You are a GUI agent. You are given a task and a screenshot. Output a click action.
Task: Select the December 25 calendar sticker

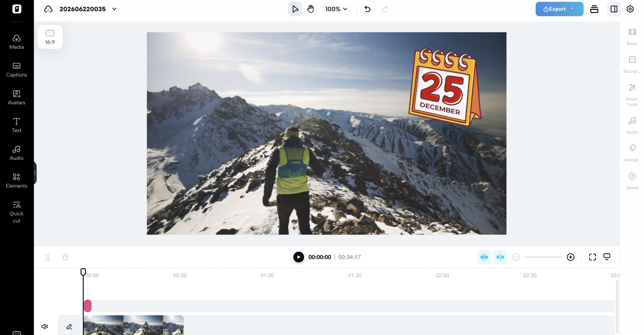445,87
